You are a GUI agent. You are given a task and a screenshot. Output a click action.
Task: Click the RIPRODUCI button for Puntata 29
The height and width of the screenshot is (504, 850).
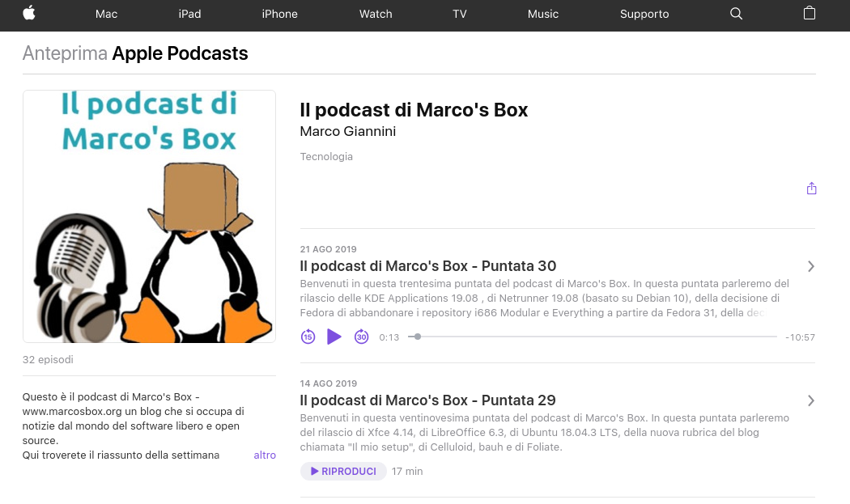343,471
